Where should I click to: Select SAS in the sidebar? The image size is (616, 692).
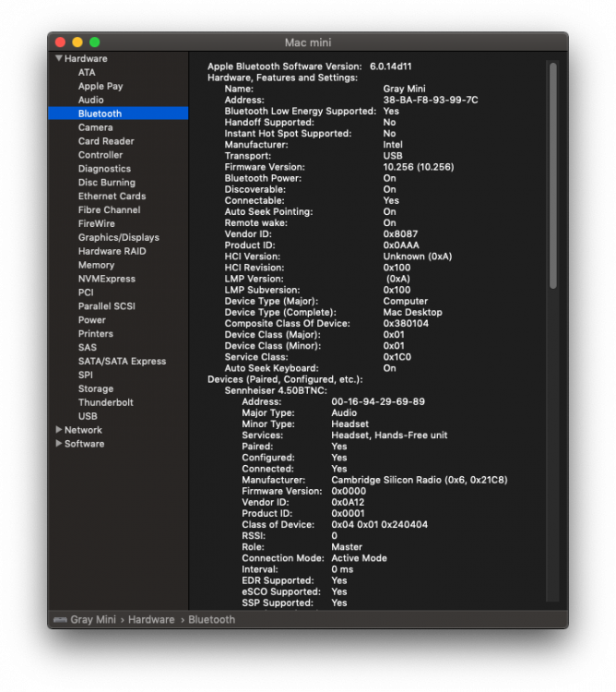(x=88, y=347)
